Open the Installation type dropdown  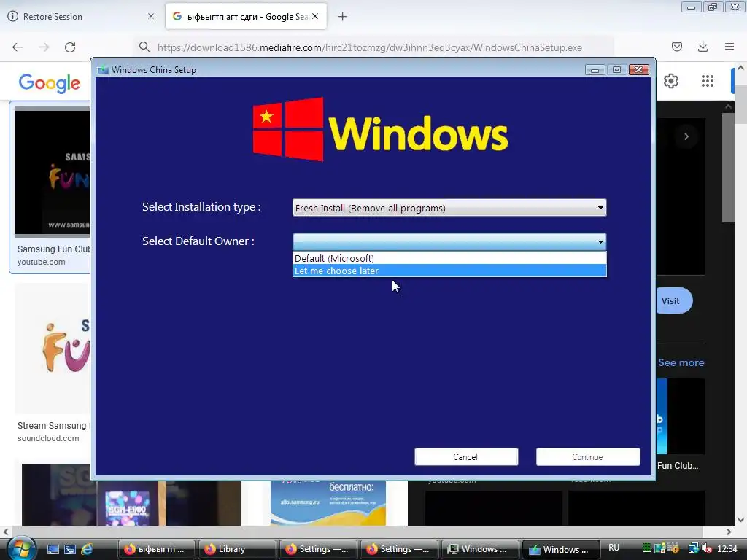pyautogui.click(x=449, y=208)
